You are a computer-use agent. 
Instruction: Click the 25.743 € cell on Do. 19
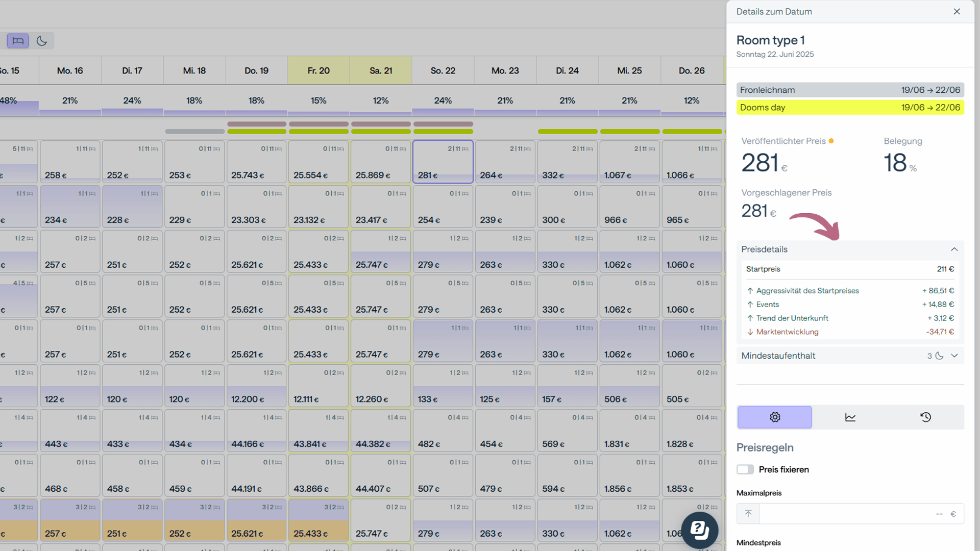coord(256,162)
